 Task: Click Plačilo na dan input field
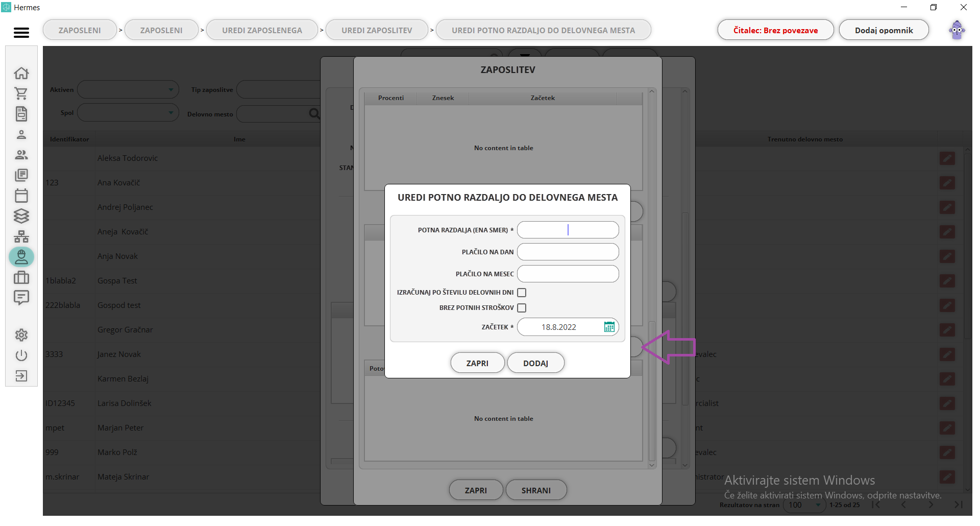[568, 252]
